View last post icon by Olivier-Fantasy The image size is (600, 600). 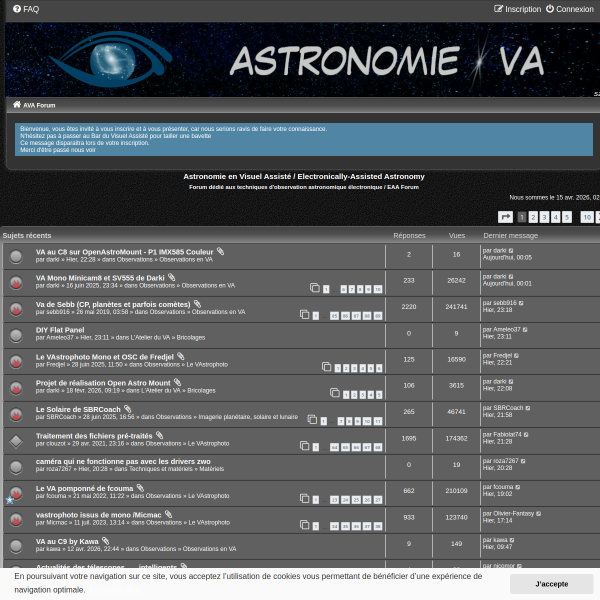(538, 514)
